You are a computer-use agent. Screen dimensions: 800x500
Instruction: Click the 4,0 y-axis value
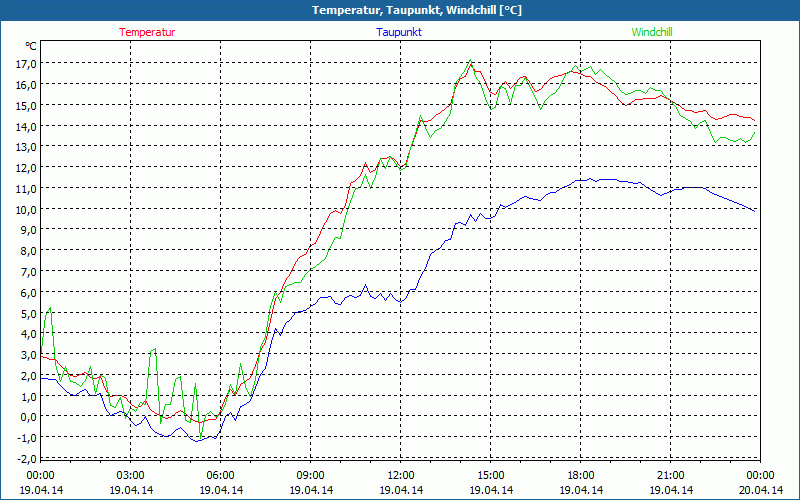29,334
